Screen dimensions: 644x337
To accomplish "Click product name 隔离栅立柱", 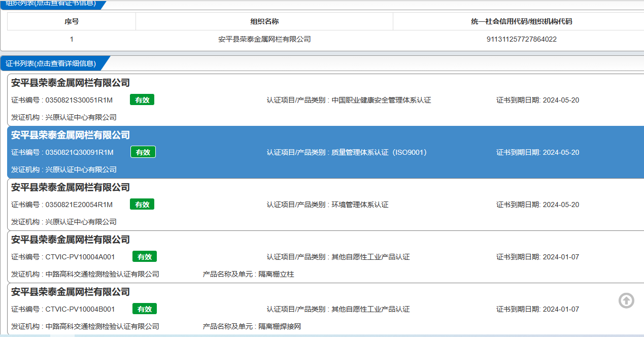I will pos(277,274).
